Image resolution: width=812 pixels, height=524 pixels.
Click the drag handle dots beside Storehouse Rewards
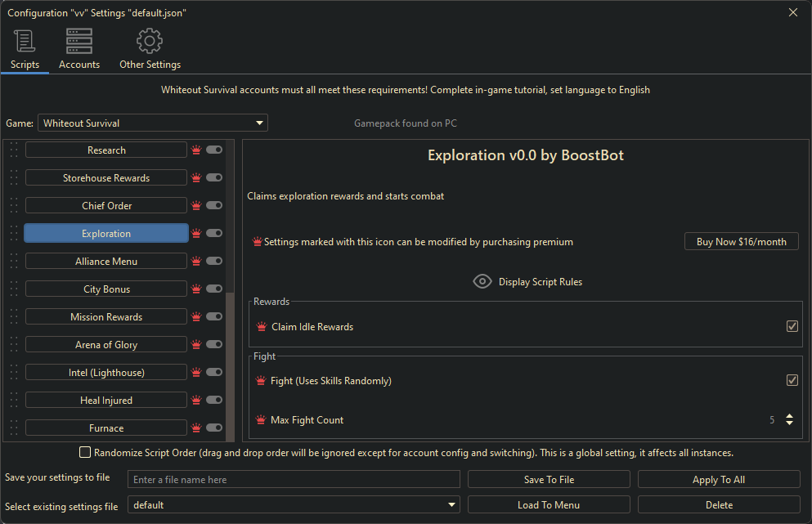pos(14,177)
